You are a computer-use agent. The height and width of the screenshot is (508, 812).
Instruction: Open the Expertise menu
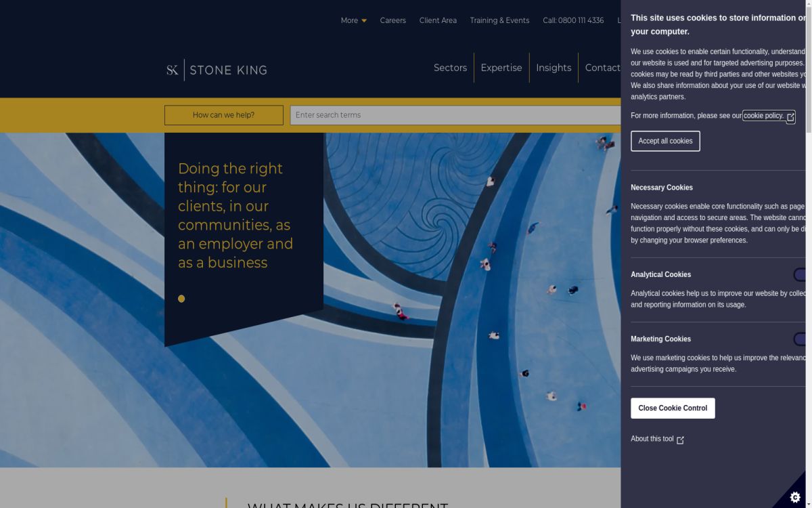point(501,68)
